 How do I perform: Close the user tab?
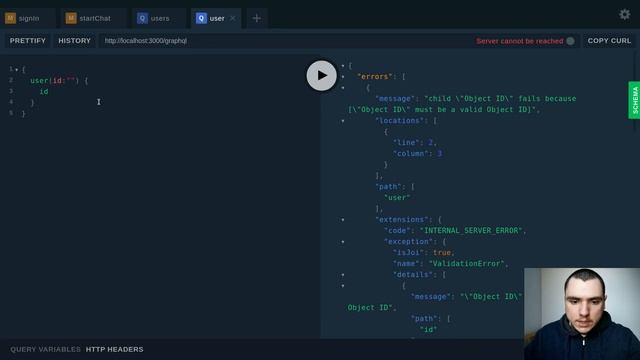coord(233,18)
